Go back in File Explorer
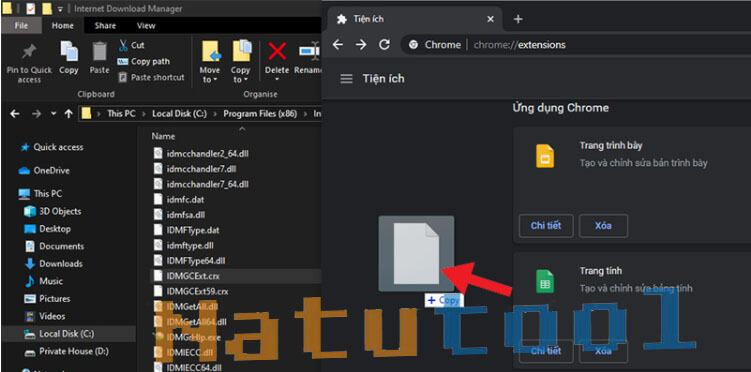The image size is (751, 372). [x=15, y=114]
